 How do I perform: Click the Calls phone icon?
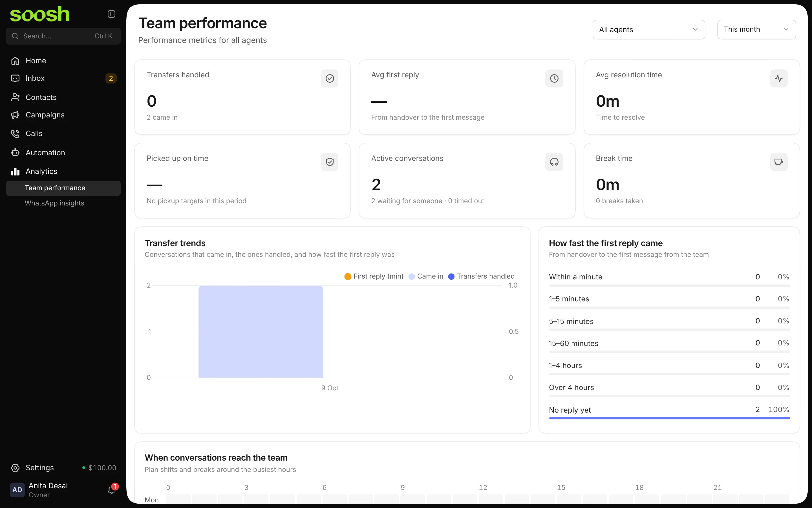click(15, 134)
